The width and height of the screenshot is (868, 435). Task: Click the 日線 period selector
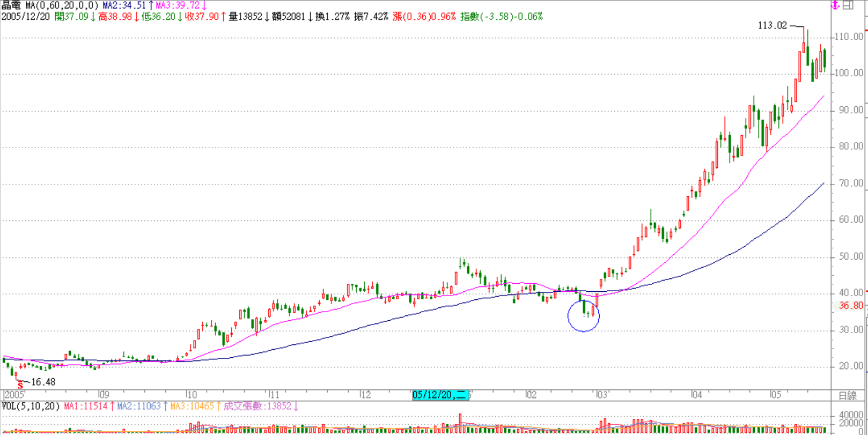coord(847,396)
